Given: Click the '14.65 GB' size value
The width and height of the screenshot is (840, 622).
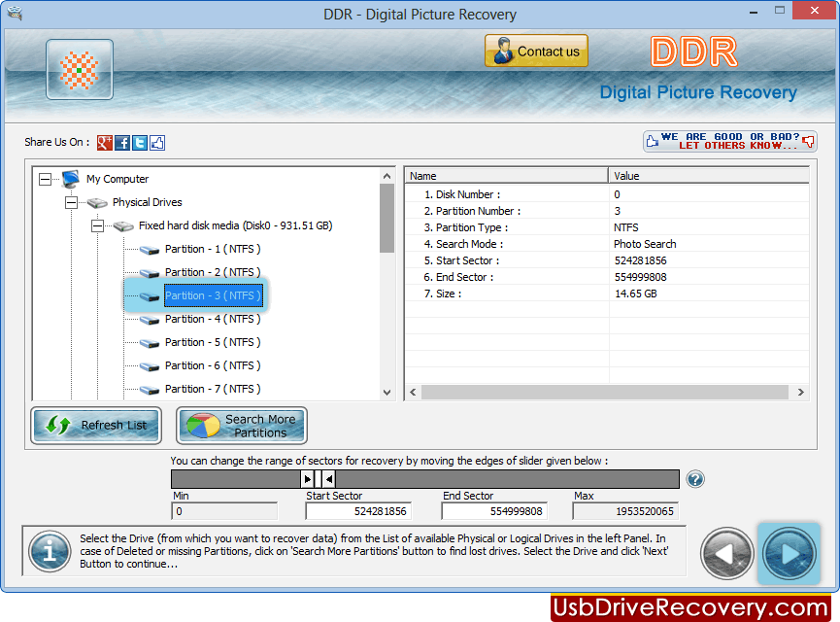Looking at the screenshot, I should pyautogui.click(x=636, y=294).
